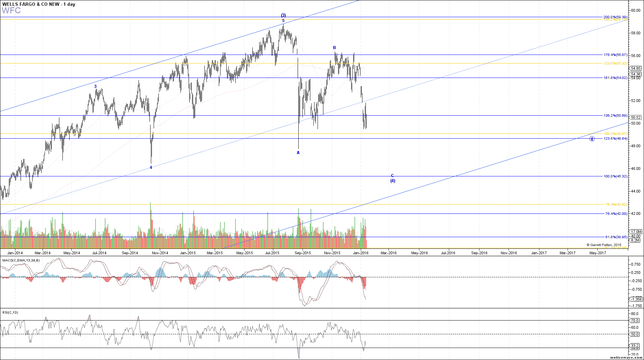Click the 50.52 price tag on axis
Image resolution: width=644 pixels, height=360 pixels.
tap(635, 117)
